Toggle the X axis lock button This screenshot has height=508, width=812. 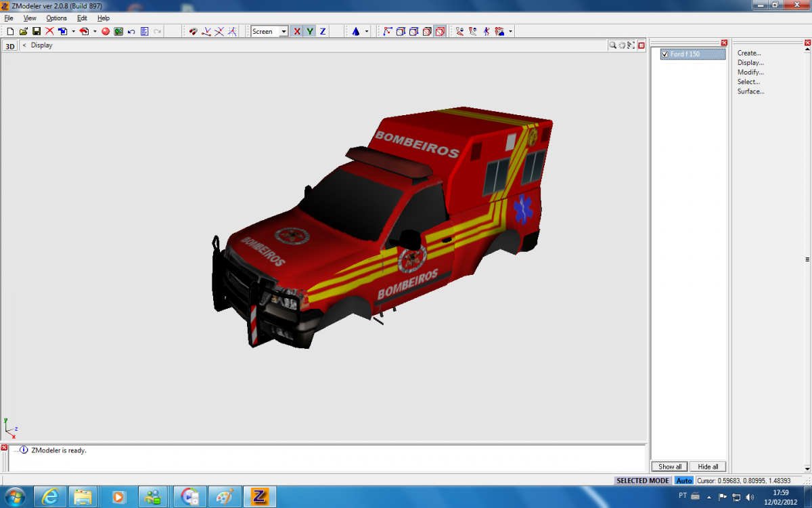pos(297,31)
